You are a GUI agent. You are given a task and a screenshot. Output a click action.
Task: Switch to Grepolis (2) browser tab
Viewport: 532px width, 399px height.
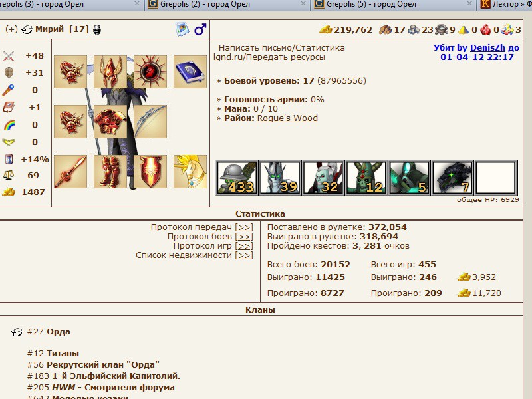point(228,5)
